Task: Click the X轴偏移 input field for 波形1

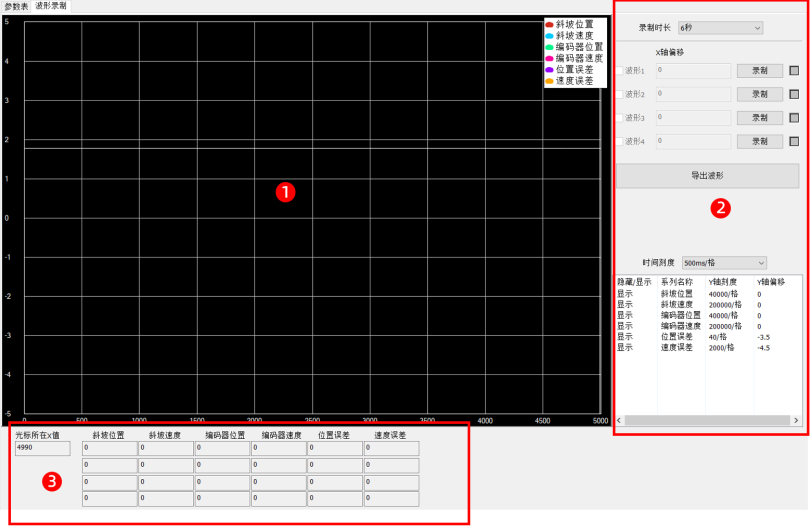Action: click(693, 70)
